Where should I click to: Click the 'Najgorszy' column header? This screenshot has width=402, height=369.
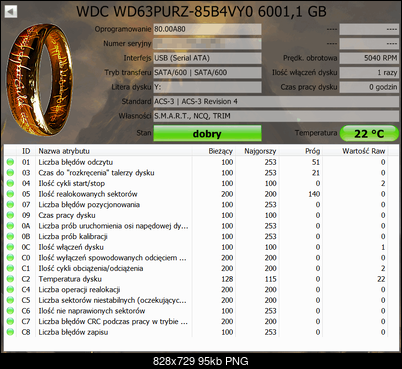pyautogui.click(x=260, y=151)
